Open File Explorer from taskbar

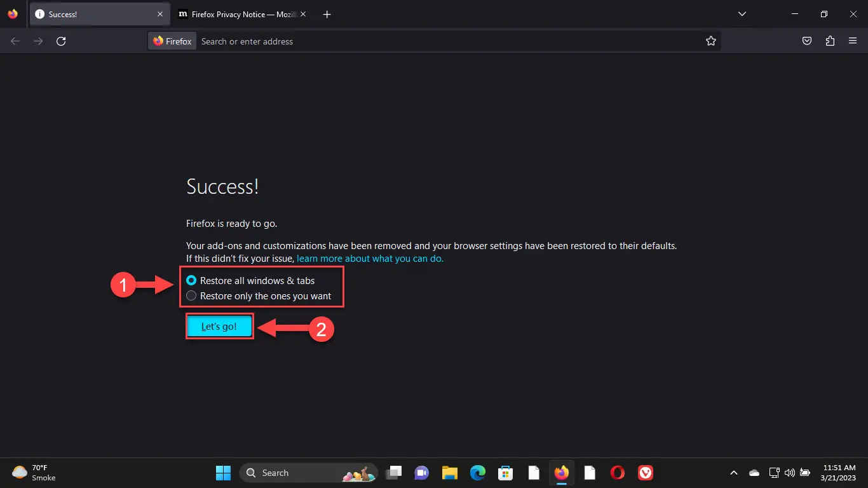pyautogui.click(x=449, y=473)
